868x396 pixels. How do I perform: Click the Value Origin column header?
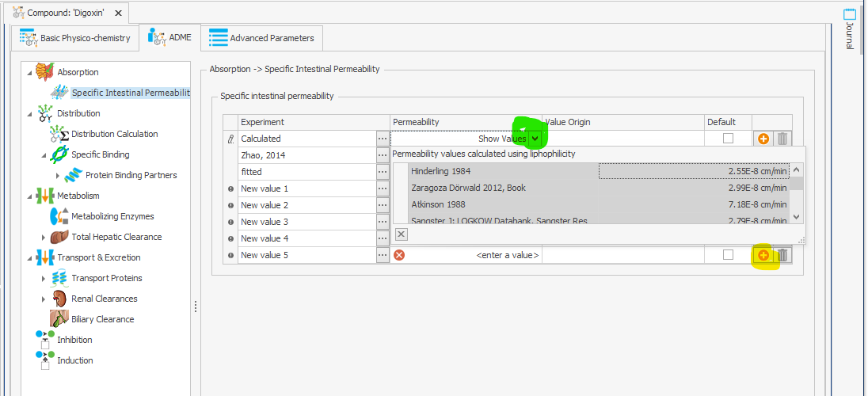[x=623, y=122]
